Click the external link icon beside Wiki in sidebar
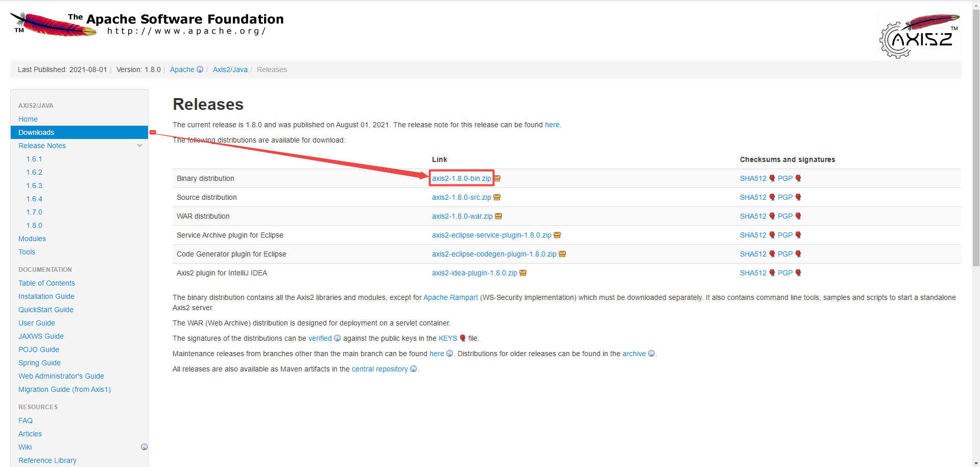980x467 pixels. (144, 447)
